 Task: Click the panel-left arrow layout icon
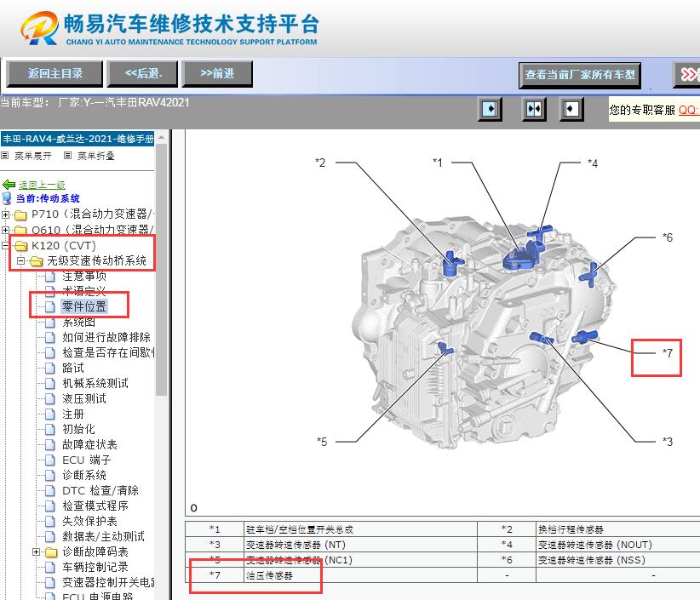pyautogui.click(x=571, y=109)
